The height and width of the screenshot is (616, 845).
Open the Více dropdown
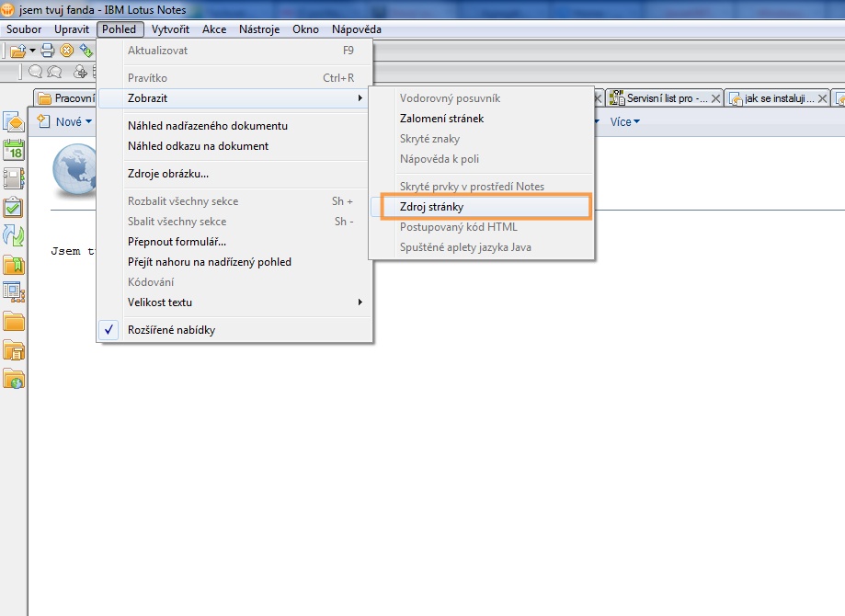tap(624, 121)
